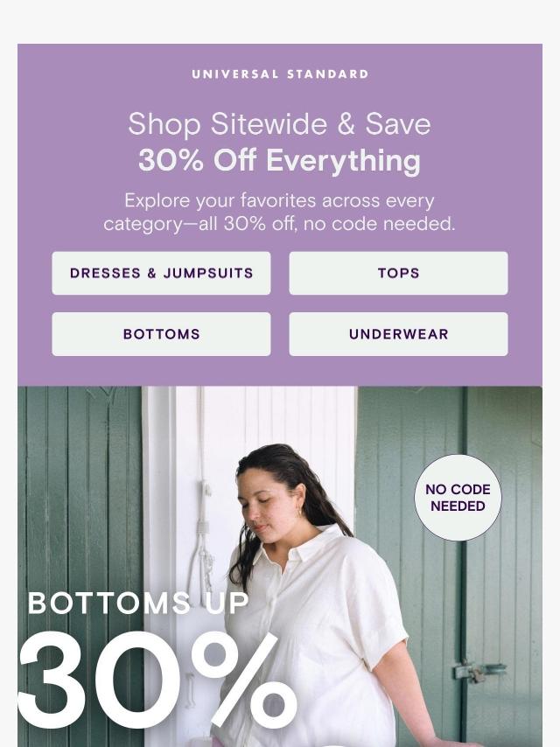Click the No Code Needed round badge
This screenshot has width=560, height=747.
(x=458, y=498)
